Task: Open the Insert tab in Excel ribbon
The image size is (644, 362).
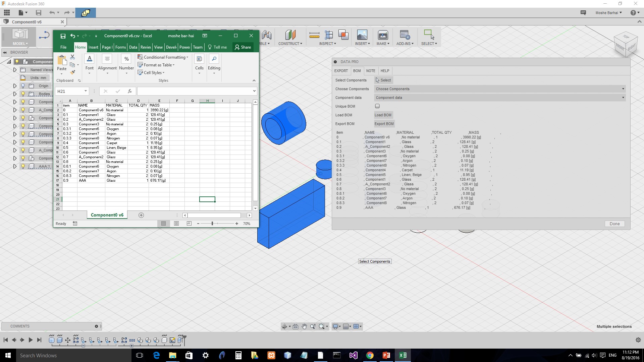Action: (93, 47)
